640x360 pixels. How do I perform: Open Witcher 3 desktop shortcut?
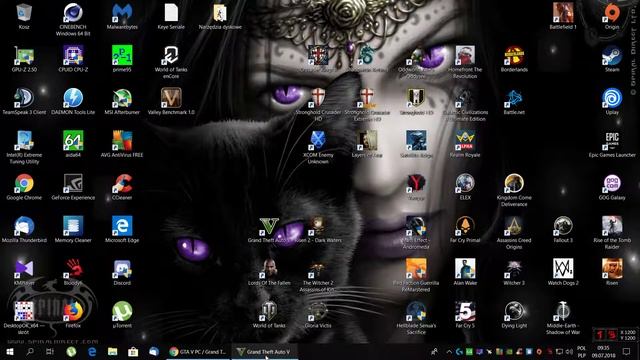pyautogui.click(x=514, y=272)
